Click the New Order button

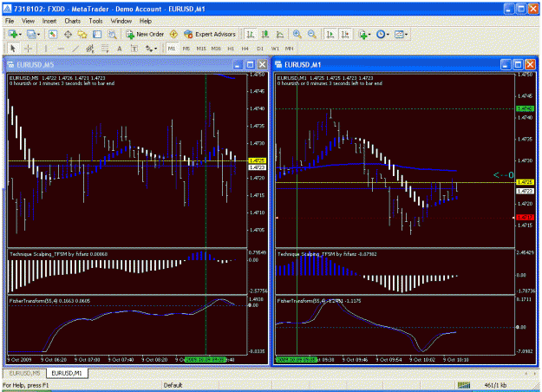coord(145,34)
